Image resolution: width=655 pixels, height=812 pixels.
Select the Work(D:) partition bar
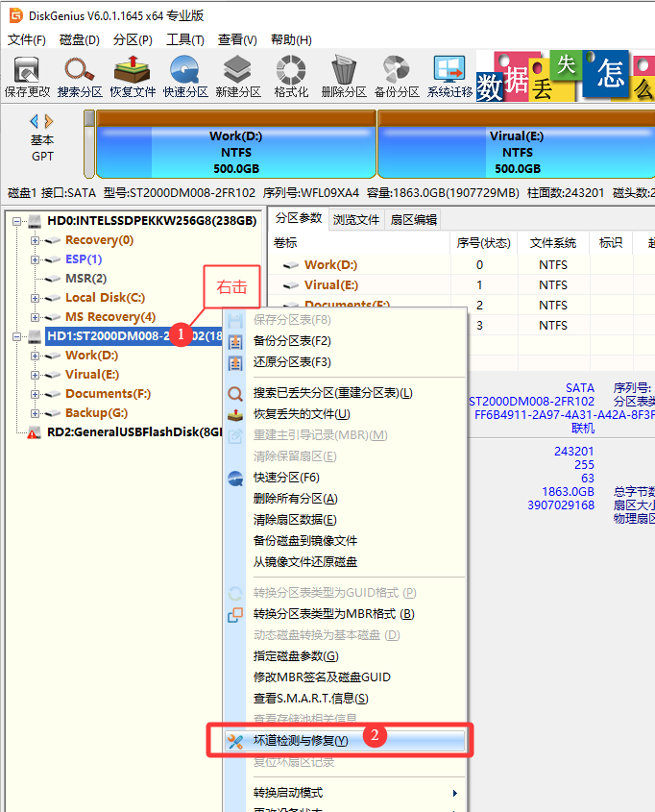(x=236, y=144)
